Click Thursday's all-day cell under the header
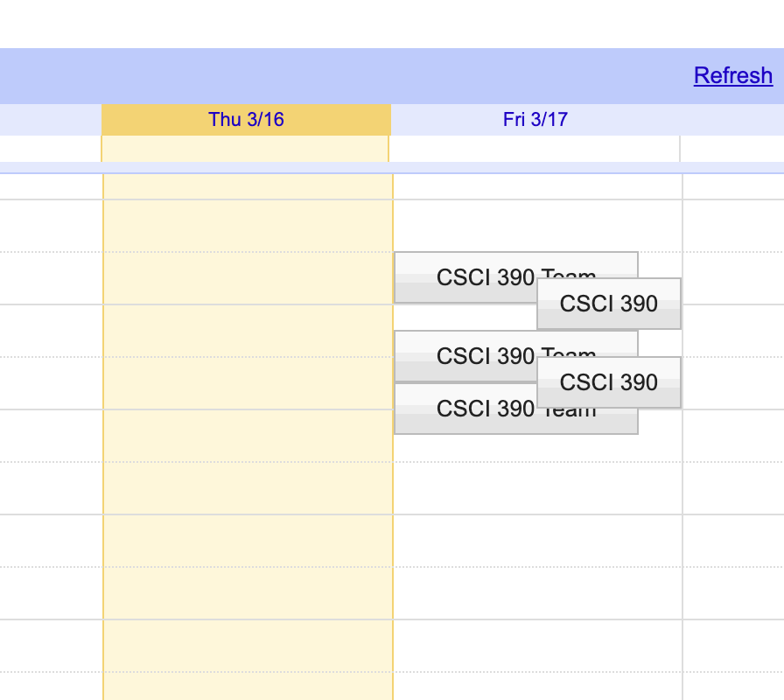The image size is (784, 700). 246,149
